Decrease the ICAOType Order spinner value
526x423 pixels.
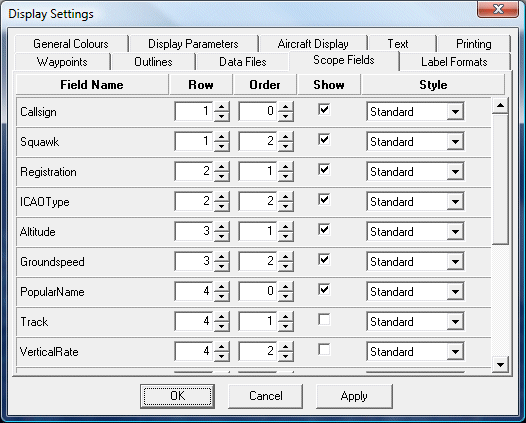click(285, 207)
